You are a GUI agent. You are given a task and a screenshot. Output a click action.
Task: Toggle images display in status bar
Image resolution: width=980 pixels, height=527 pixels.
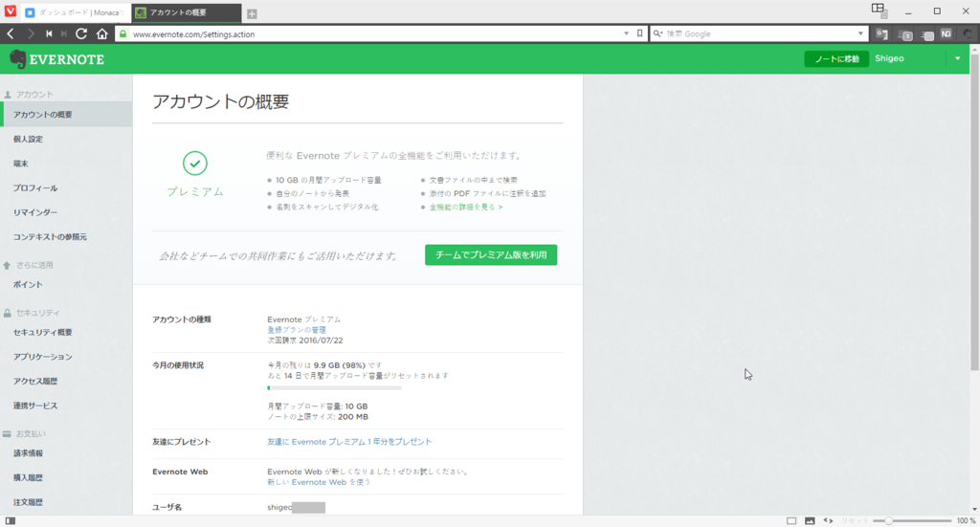(810, 520)
